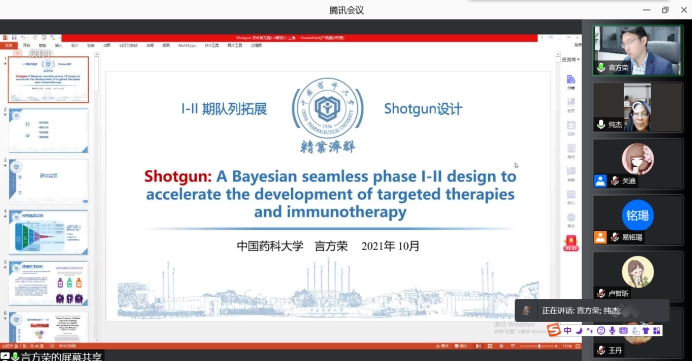Toggle Chinese input mode 中 on Sogou bar
The width and height of the screenshot is (692, 361).
(568, 330)
